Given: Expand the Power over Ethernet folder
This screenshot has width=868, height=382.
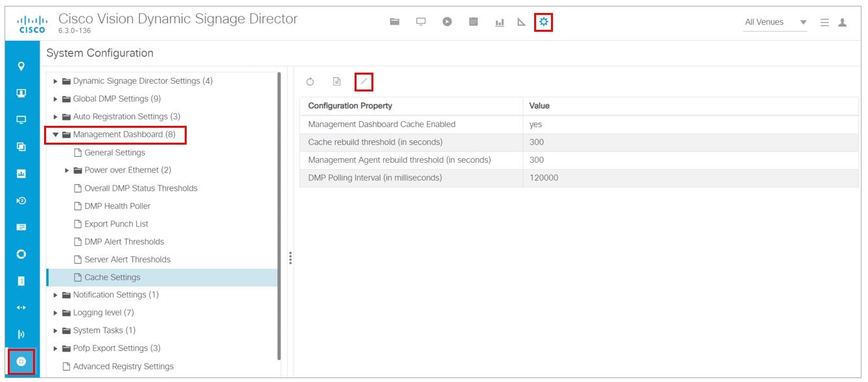Looking at the screenshot, I should tap(67, 171).
